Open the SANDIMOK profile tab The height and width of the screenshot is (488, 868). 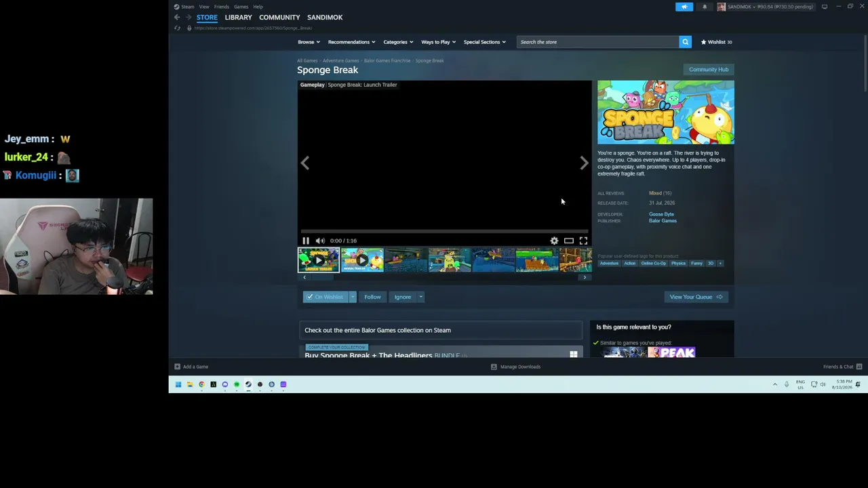pos(325,18)
